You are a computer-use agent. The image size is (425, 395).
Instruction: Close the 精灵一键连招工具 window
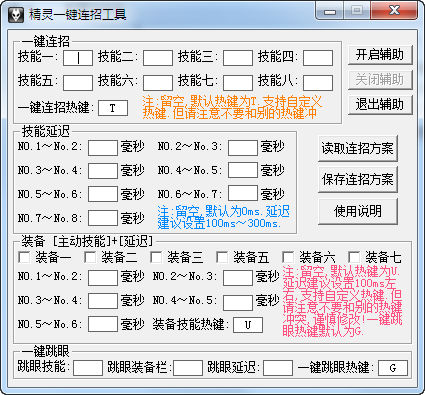click(x=395, y=11)
